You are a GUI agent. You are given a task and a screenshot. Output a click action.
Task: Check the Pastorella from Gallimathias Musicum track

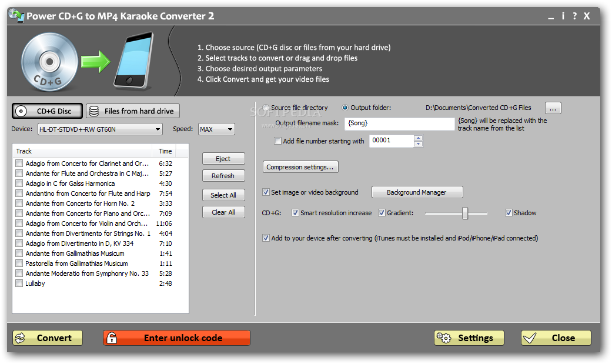[x=19, y=263]
